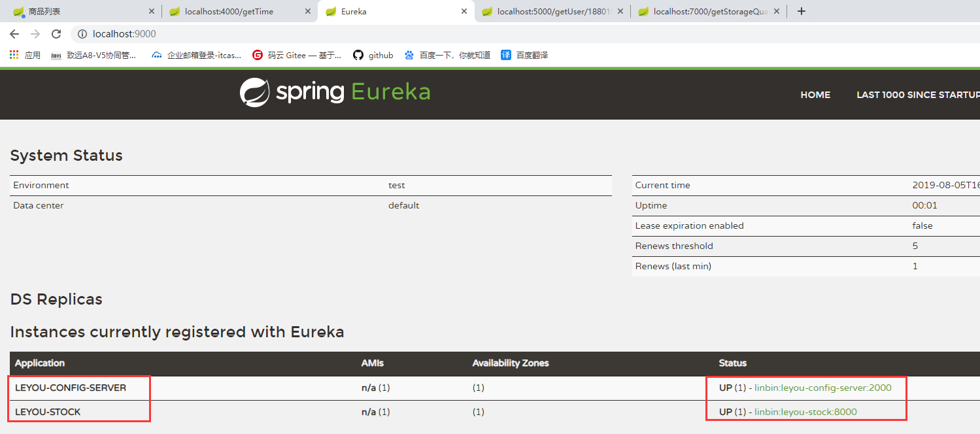
Task: Select the LEYOU-CONFIG-SERVER application name
Action: 71,388
